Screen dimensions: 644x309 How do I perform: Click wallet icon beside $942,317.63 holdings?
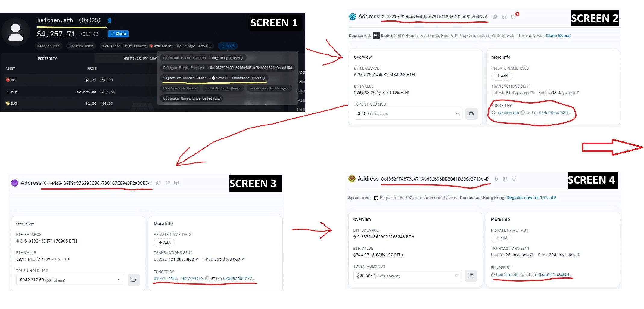coord(134,280)
